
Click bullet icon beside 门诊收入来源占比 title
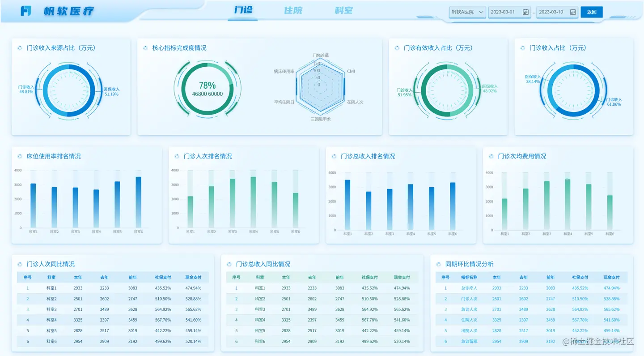[x=20, y=48]
